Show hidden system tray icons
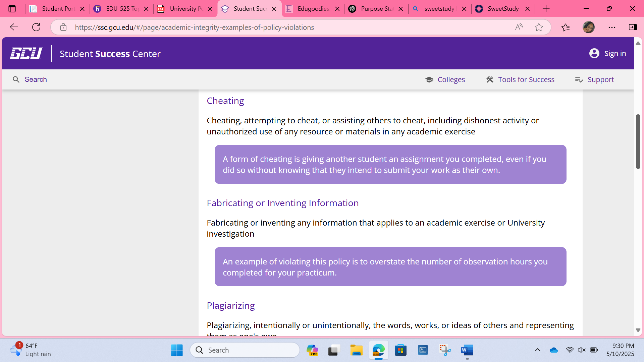644x362 pixels. [537, 350]
